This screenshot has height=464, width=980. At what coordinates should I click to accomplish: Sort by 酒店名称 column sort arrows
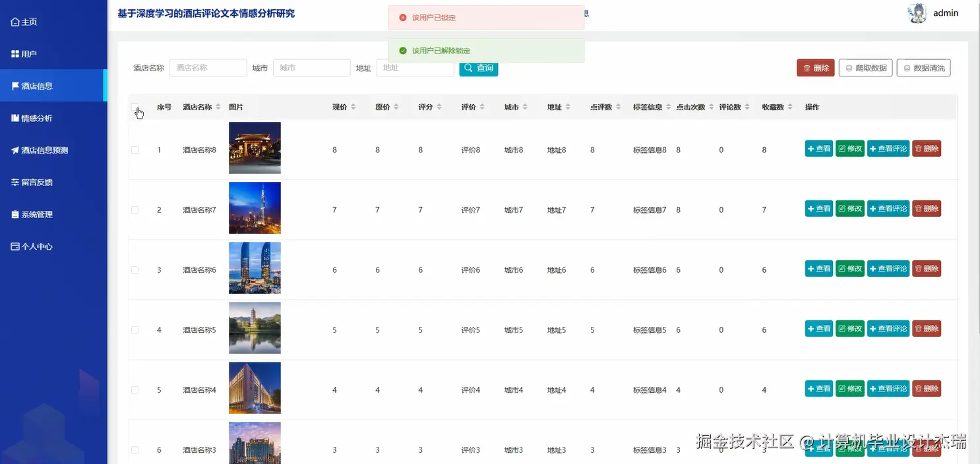(218, 107)
